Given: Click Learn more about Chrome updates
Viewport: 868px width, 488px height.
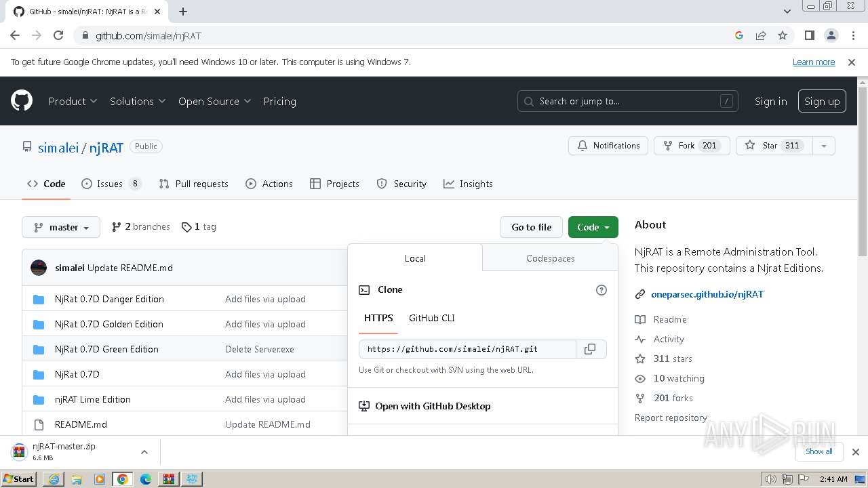Looking at the screenshot, I should 814,62.
